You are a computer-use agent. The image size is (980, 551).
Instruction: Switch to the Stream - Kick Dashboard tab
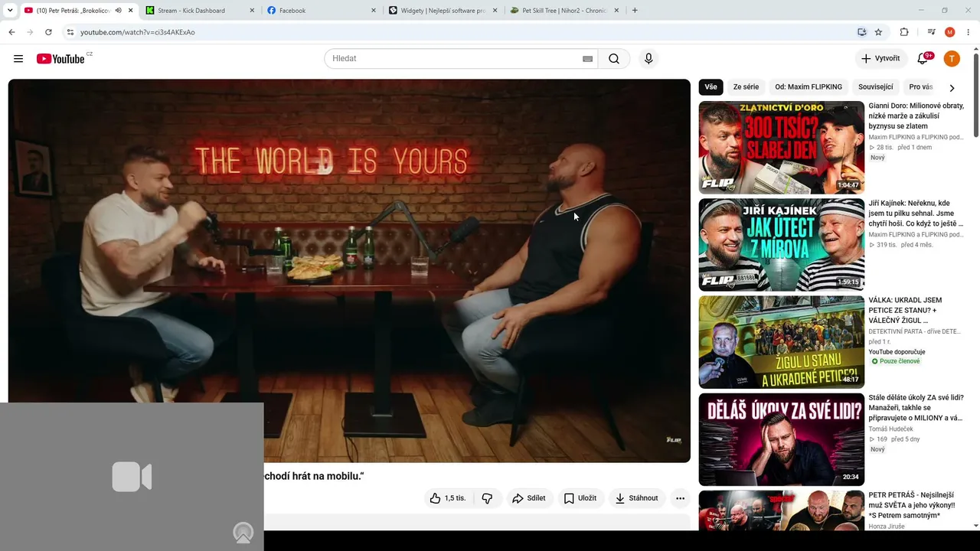[x=201, y=11]
